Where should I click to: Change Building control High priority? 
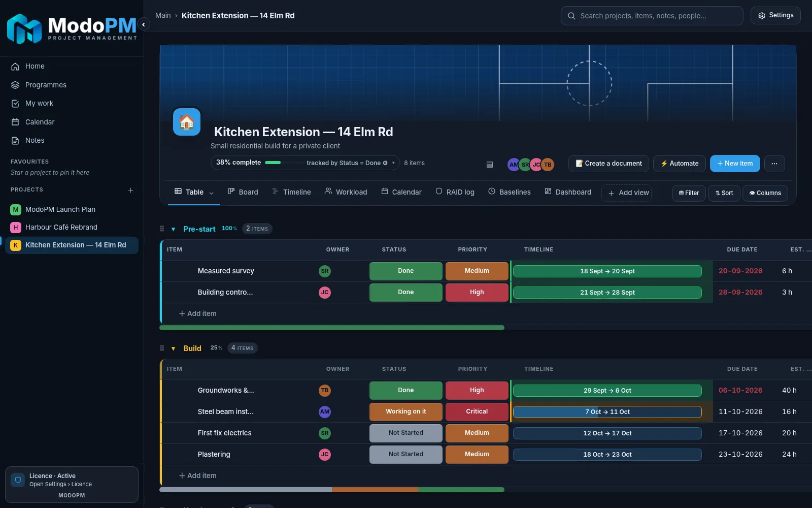477,292
